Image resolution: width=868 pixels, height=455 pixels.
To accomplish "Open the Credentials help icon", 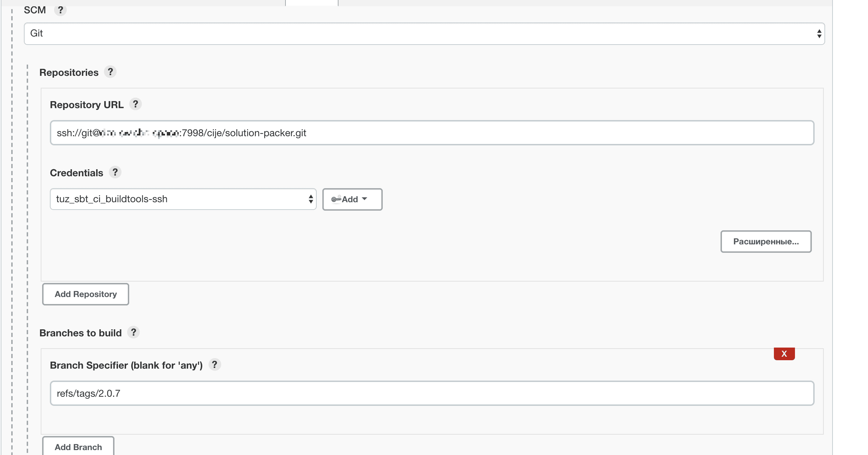I will [115, 172].
